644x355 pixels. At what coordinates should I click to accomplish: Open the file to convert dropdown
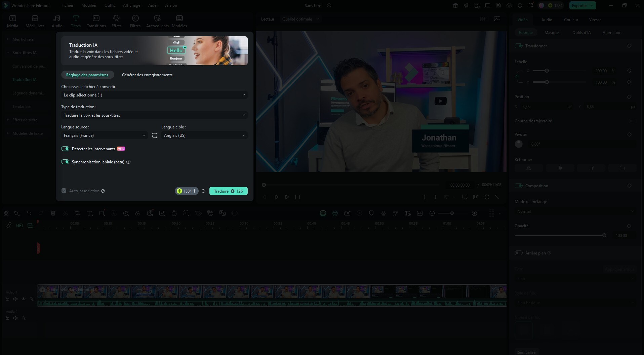pyautogui.click(x=154, y=95)
